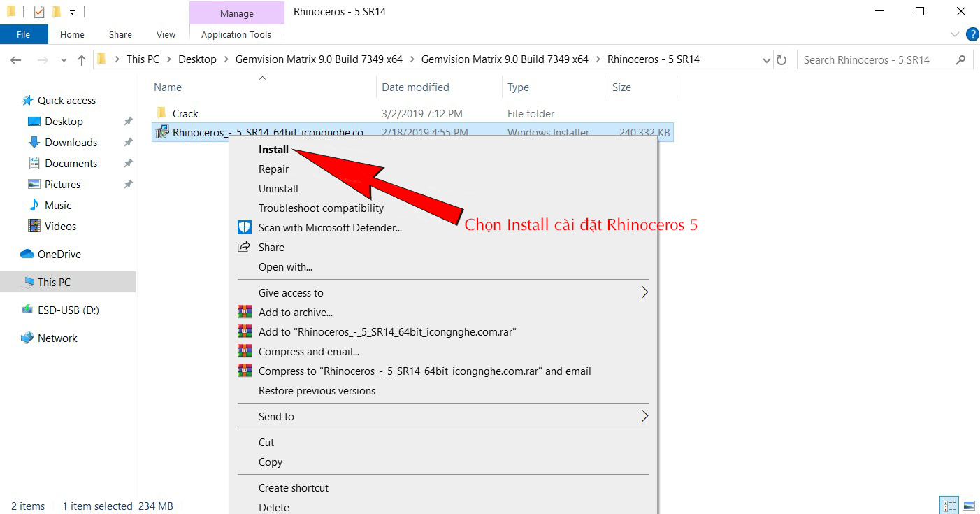Open Pictures in the sidebar

tap(62, 184)
